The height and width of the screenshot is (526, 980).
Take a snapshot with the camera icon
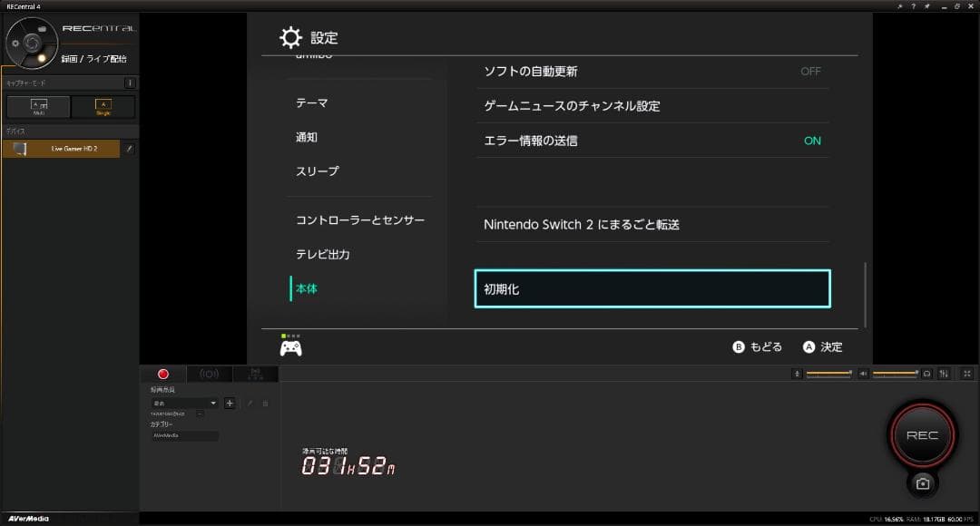tap(922, 483)
